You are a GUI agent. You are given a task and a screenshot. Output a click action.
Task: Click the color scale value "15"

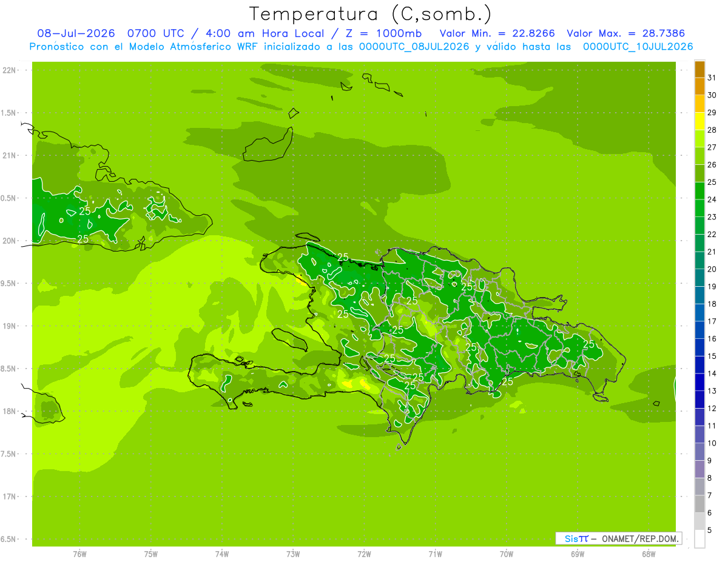[x=712, y=356]
